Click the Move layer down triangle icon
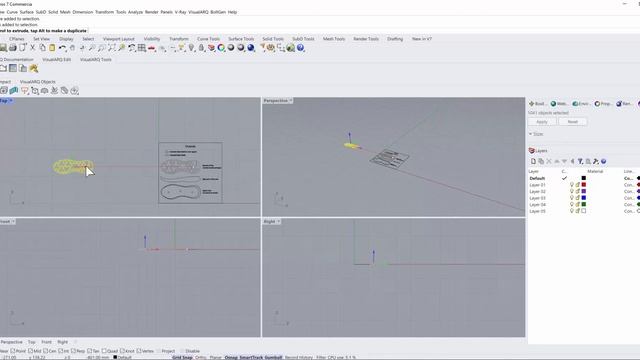Screen dimensions: 640x360 [564, 161]
